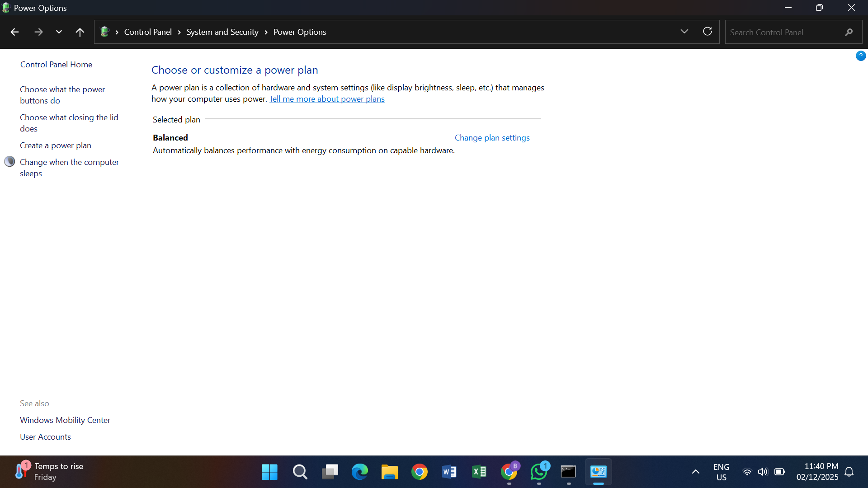The width and height of the screenshot is (868, 488).
Task: Refresh the Power Options page
Action: (708, 32)
